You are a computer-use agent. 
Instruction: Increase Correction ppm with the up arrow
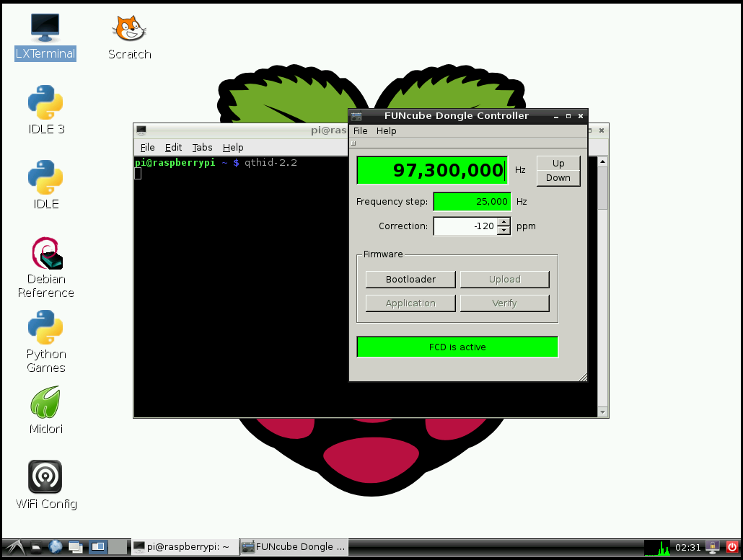pyautogui.click(x=504, y=221)
